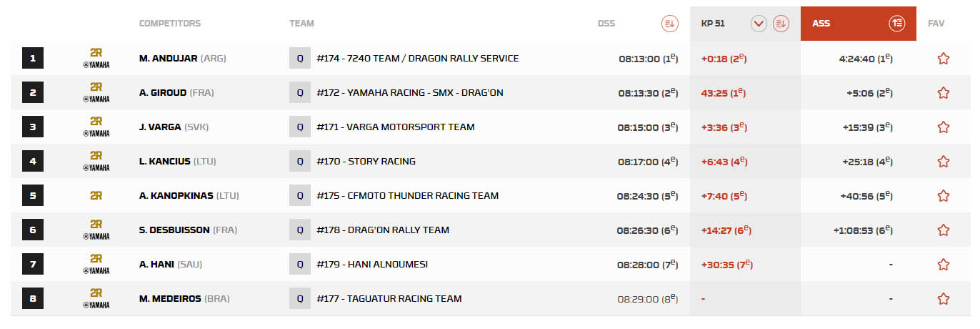Viewport: 980px width, 329px height.
Task: Click the KP 51 sort icon
Action: [781, 24]
